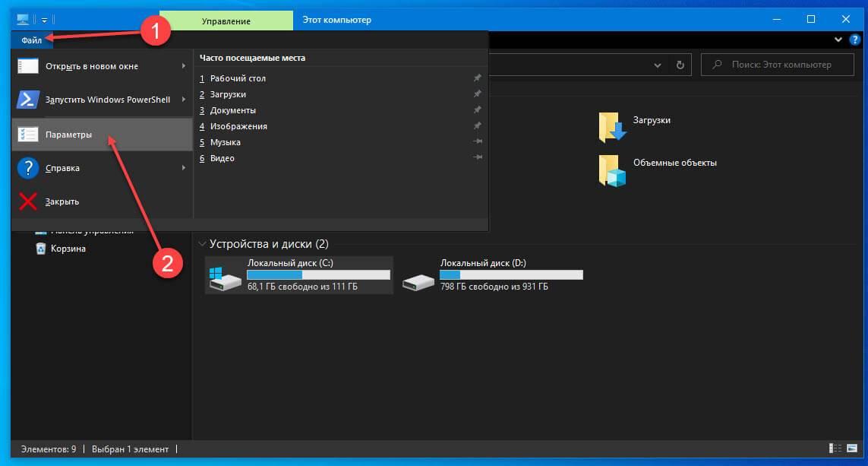Open Изображения from frequent places
Screen dimensions: 868x466
click(x=340, y=126)
